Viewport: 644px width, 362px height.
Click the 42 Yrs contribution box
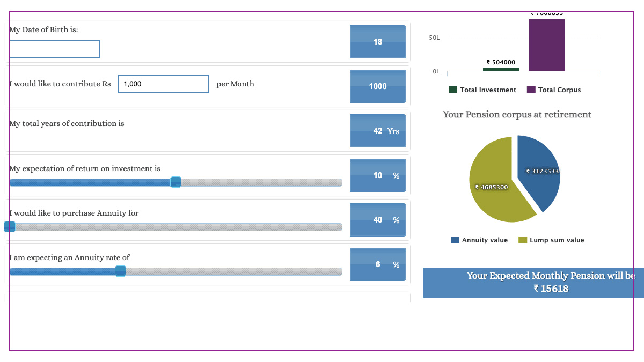(378, 131)
